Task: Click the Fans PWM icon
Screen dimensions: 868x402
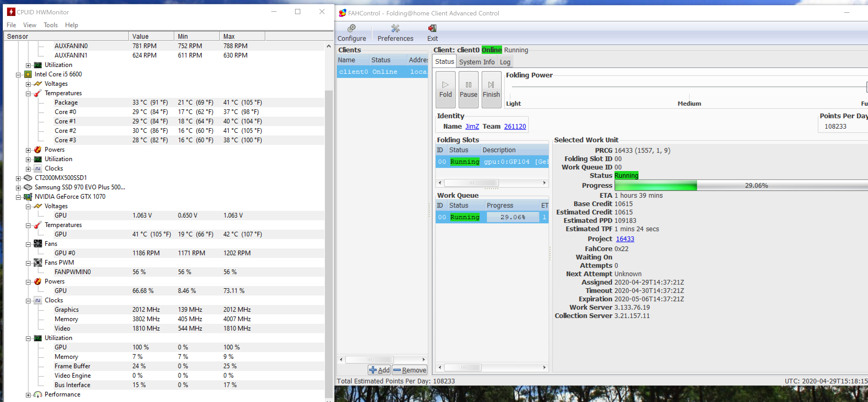Action: pyautogui.click(x=38, y=262)
